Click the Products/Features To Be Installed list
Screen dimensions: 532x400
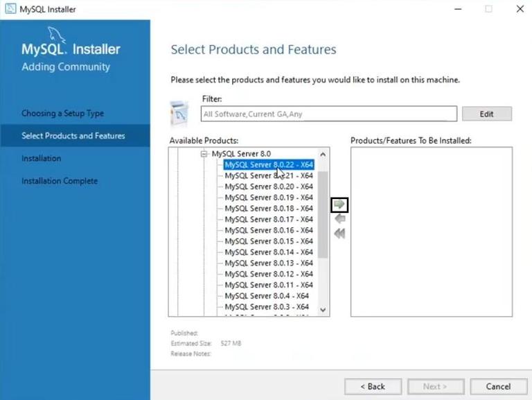(432, 232)
